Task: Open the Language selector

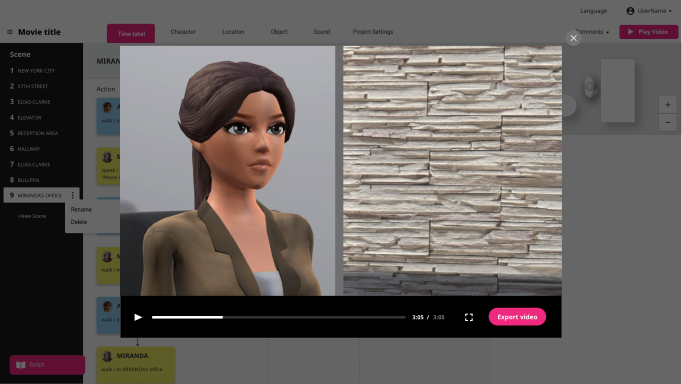Action: coord(593,11)
